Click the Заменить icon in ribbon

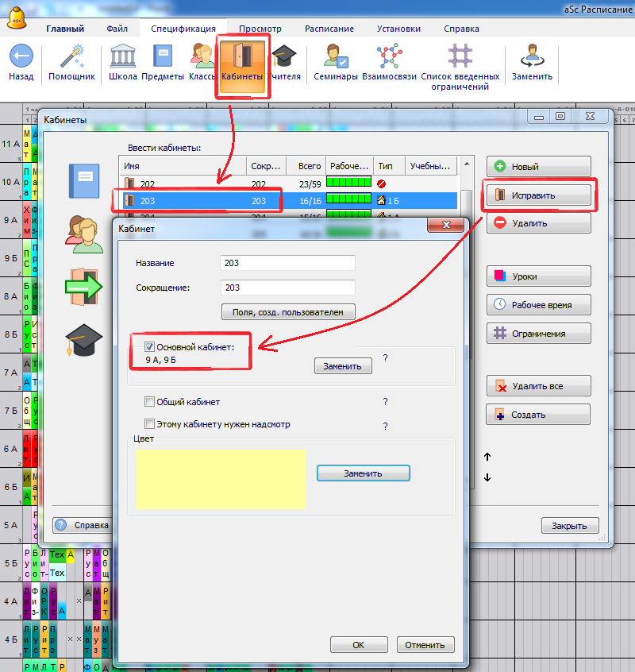(x=531, y=57)
